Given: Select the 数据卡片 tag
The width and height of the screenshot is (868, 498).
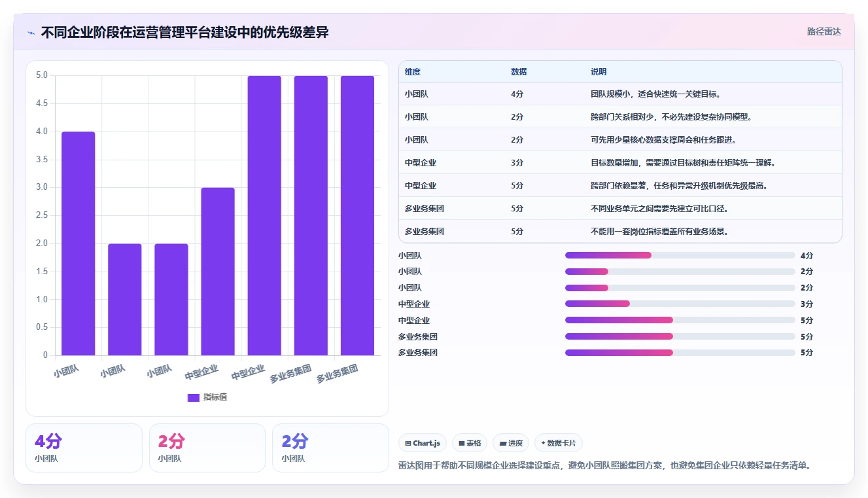Looking at the screenshot, I should click(x=558, y=443).
